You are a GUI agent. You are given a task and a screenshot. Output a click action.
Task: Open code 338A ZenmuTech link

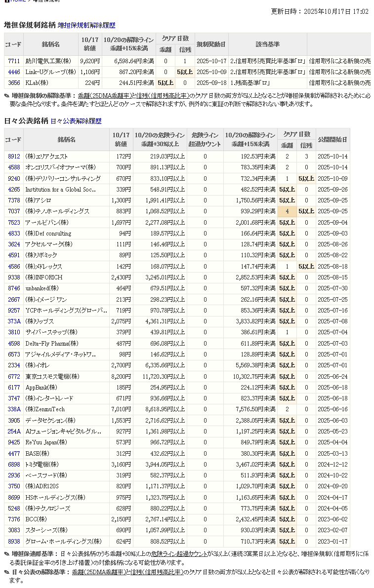click(14, 409)
